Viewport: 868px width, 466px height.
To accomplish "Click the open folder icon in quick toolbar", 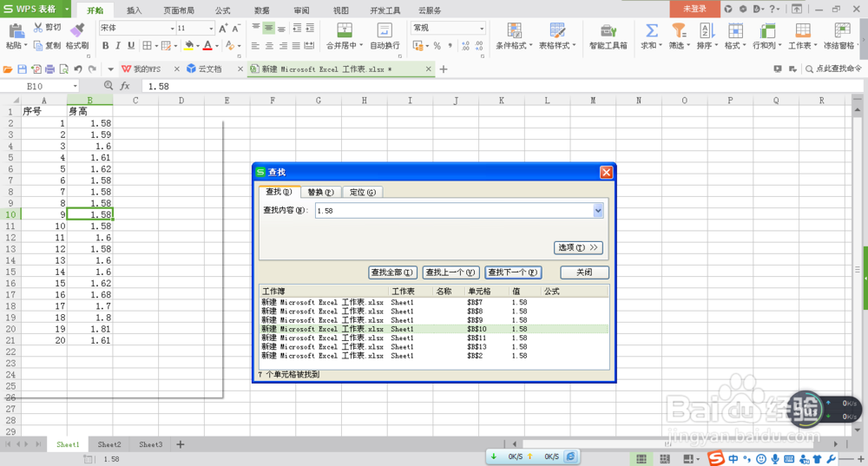I will pos(8,69).
